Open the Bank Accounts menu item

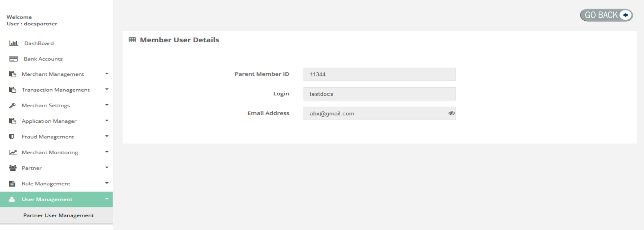pos(43,59)
